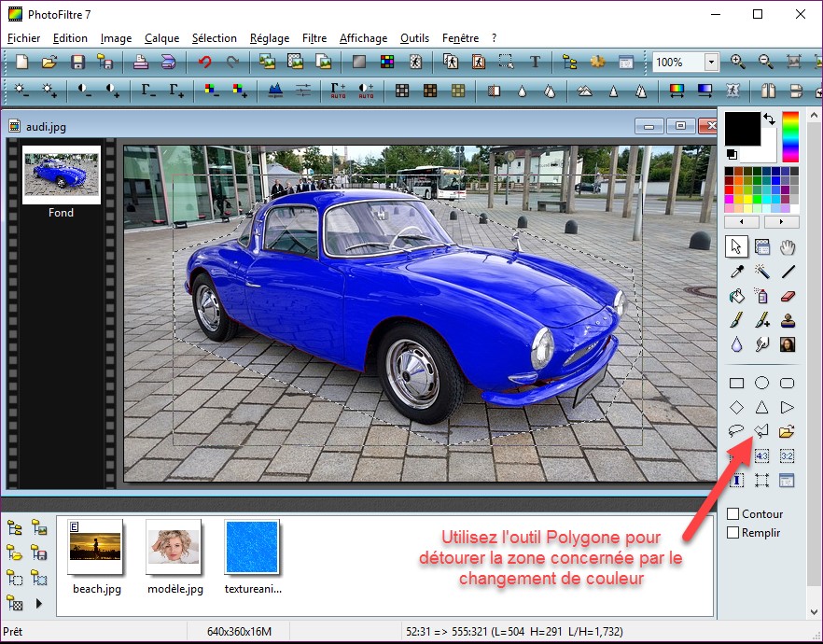The width and height of the screenshot is (823, 644).
Task: Select the Eyedropper pipette tool
Action: [736, 272]
